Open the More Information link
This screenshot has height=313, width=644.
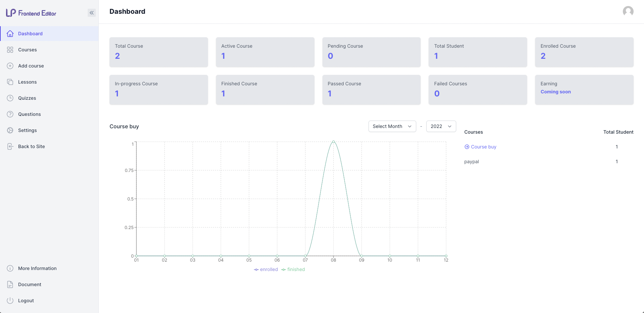[x=49, y=268]
